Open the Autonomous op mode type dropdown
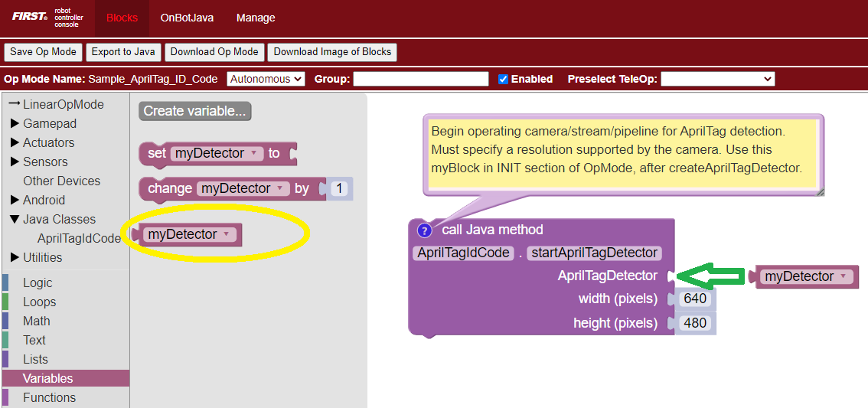This screenshot has height=408, width=868. pos(266,79)
